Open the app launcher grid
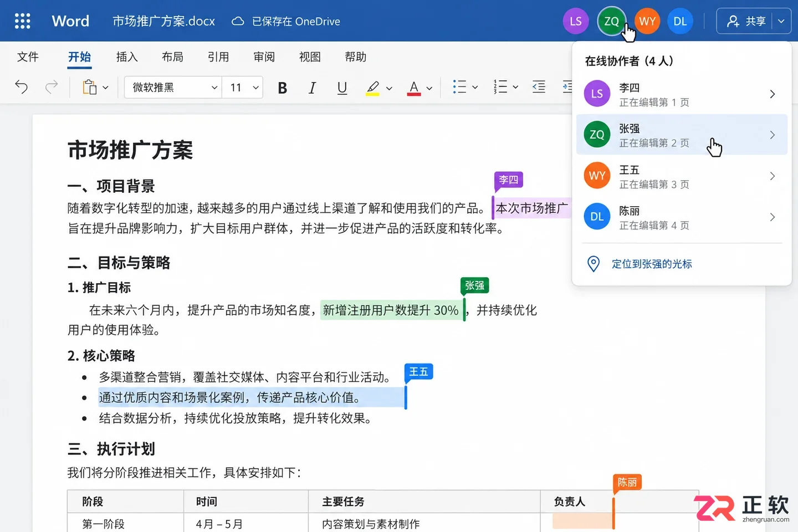Screen dimensions: 798x532 [x=22, y=21]
